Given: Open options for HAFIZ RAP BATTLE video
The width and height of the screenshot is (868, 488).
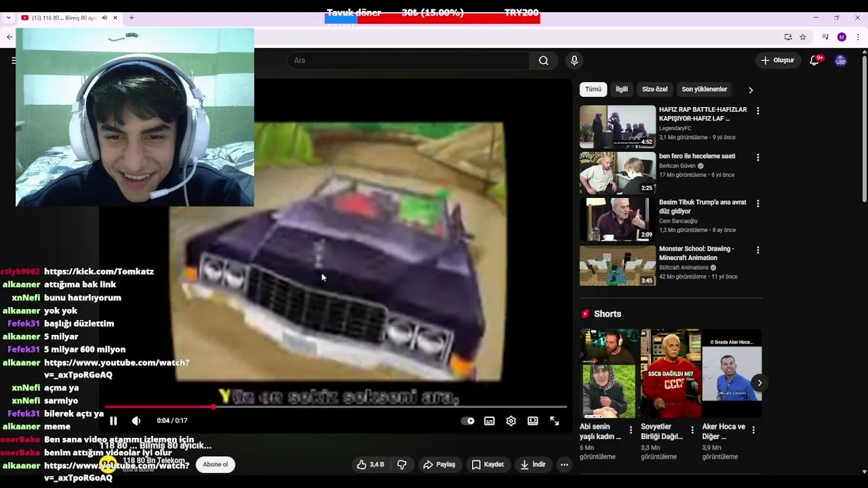Looking at the screenshot, I should [758, 111].
